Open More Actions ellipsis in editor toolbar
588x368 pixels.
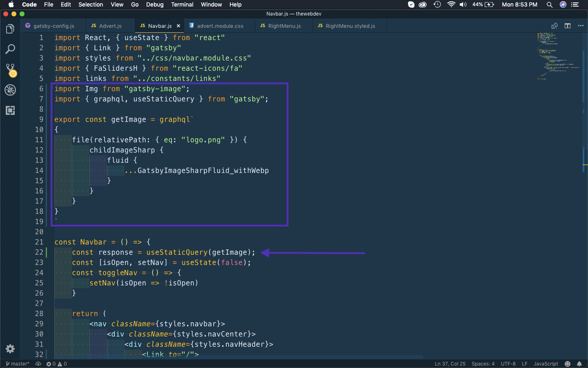point(581,26)
